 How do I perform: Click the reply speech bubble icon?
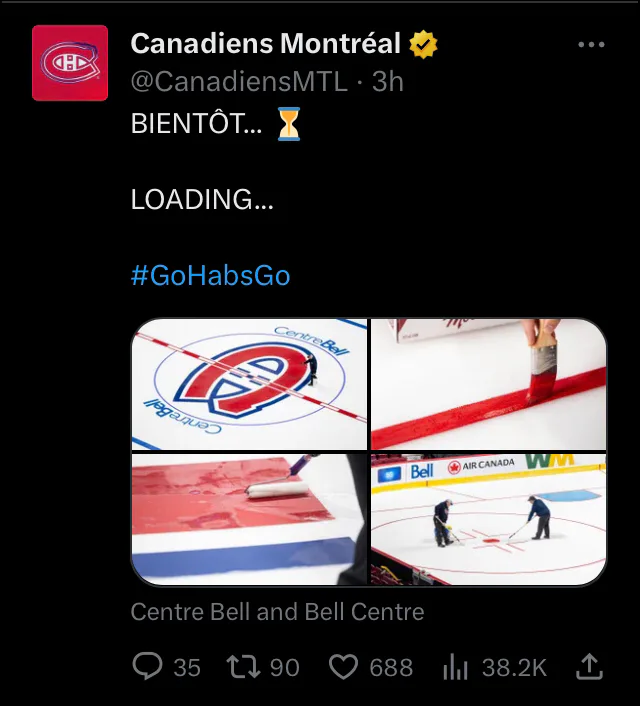146,667
